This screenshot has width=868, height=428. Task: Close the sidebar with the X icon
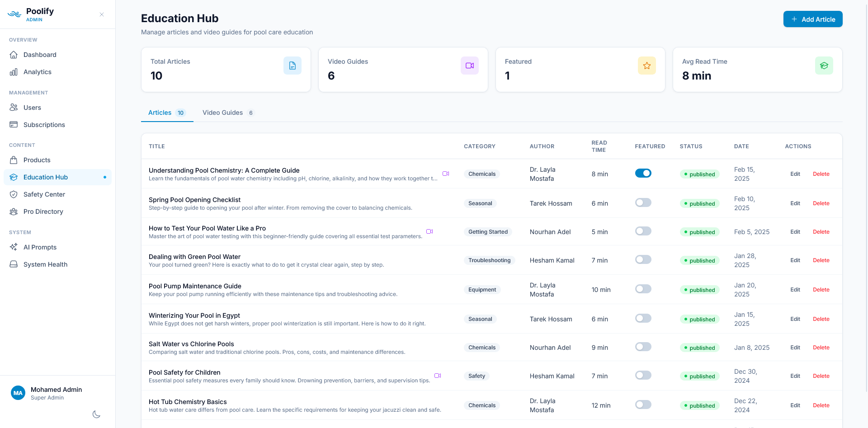(x=102, y=14)
